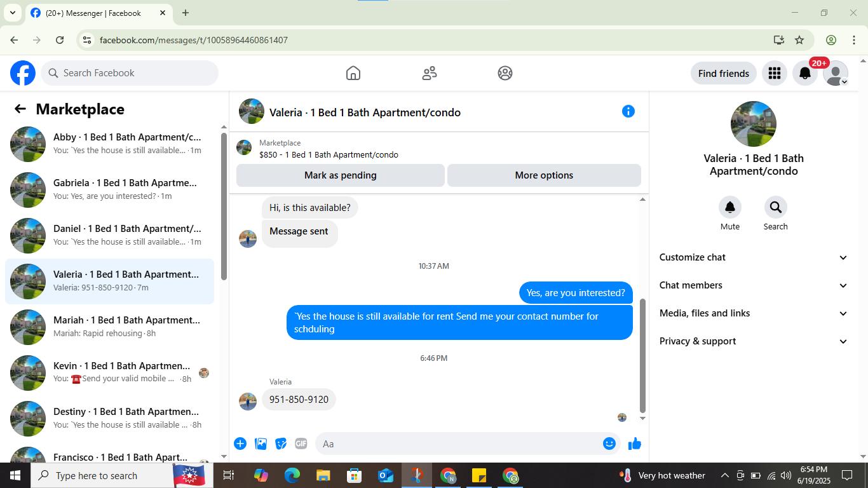Open the Facebook menu grid icon
Screen dimensions: 868x488
[x=774, y=73]
